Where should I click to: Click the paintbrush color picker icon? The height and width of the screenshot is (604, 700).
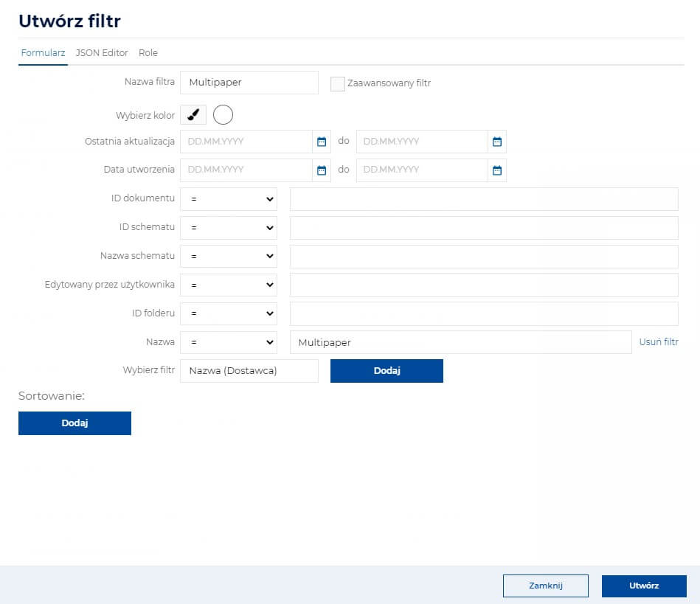193,115
